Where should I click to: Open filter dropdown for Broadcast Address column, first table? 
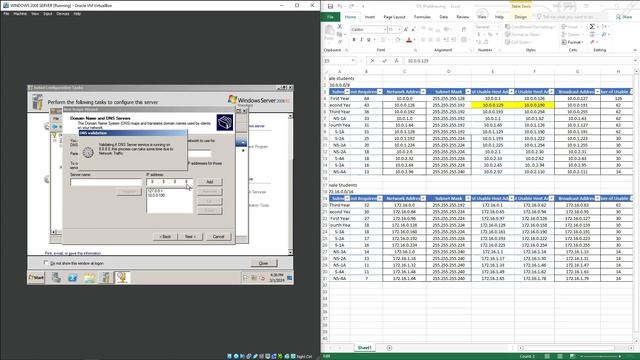[597, 91]
